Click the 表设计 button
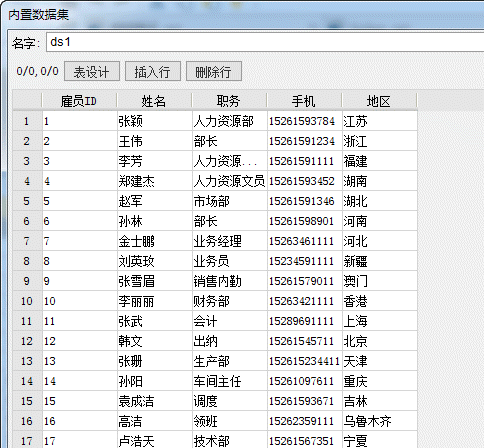Image resolution: width=484 pixels, height=448 pixels. point(92,71)
